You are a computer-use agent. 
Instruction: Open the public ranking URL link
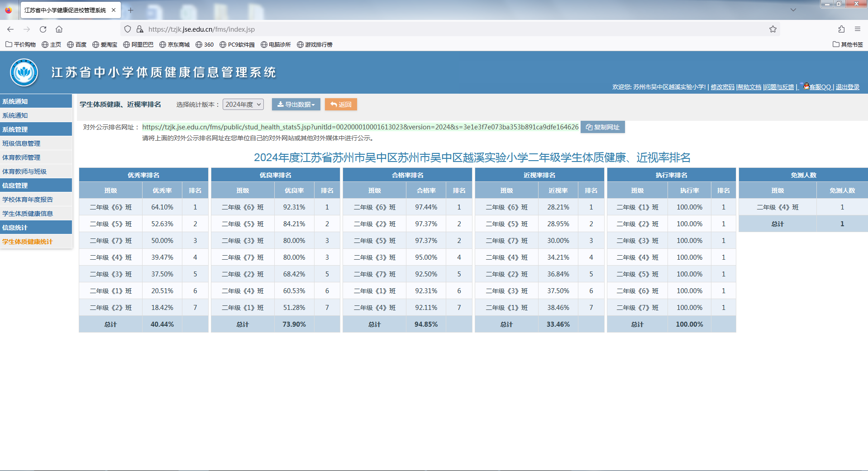click(360, 127)
